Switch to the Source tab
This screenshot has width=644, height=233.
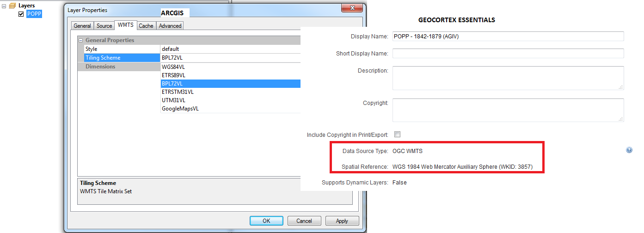(104, 25)
